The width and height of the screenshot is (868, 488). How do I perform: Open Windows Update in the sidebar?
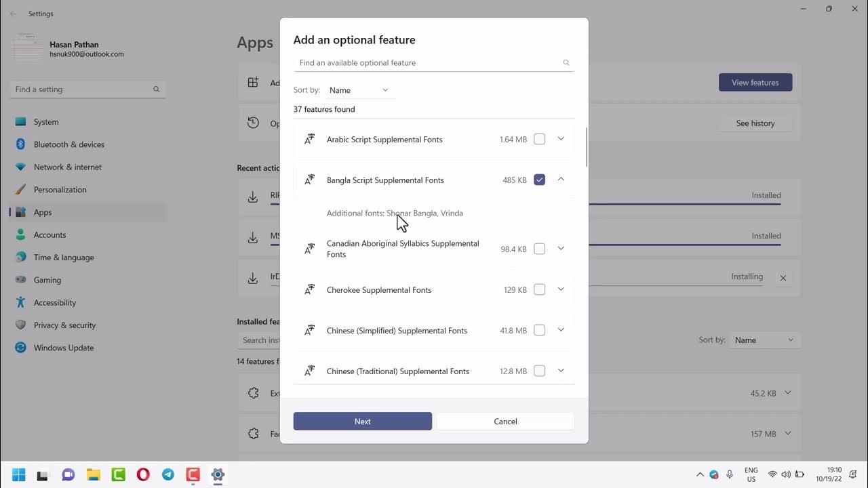pyautogui.click(x=64, y=348)
